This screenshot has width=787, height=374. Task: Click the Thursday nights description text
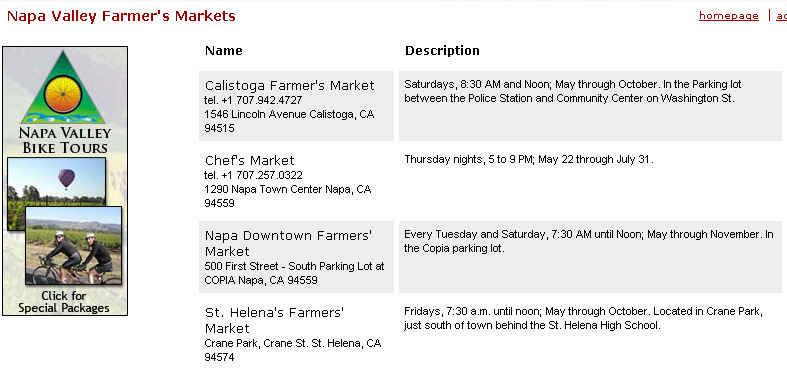click(529, 160)
